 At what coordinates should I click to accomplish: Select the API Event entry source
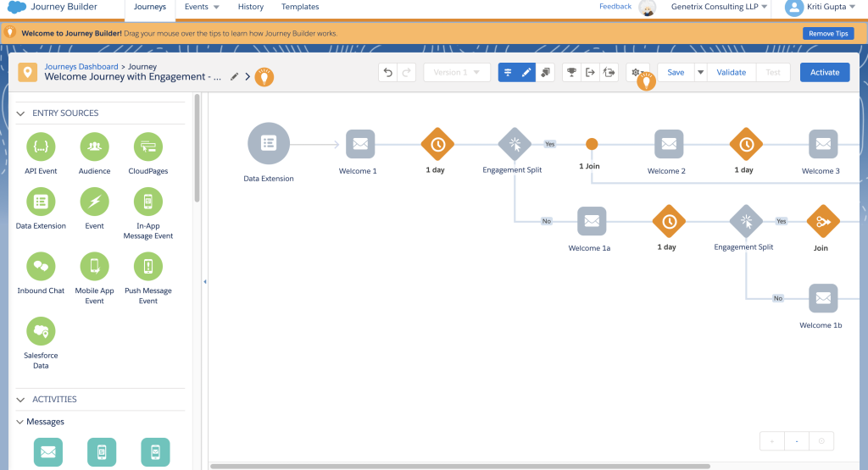(x=41, y=147)
